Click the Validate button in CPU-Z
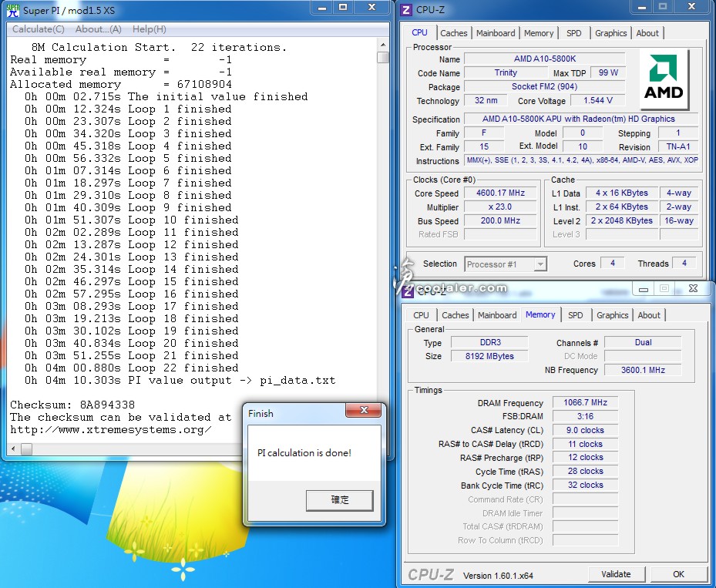This screenshot has height=588, width=716. 616,574
